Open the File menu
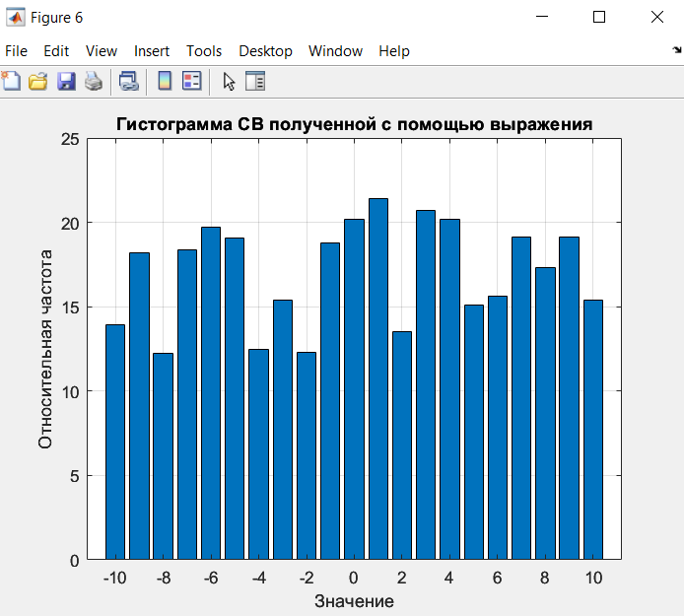The height and width of the screenshot is (616, 684). [x=16, y=51]
